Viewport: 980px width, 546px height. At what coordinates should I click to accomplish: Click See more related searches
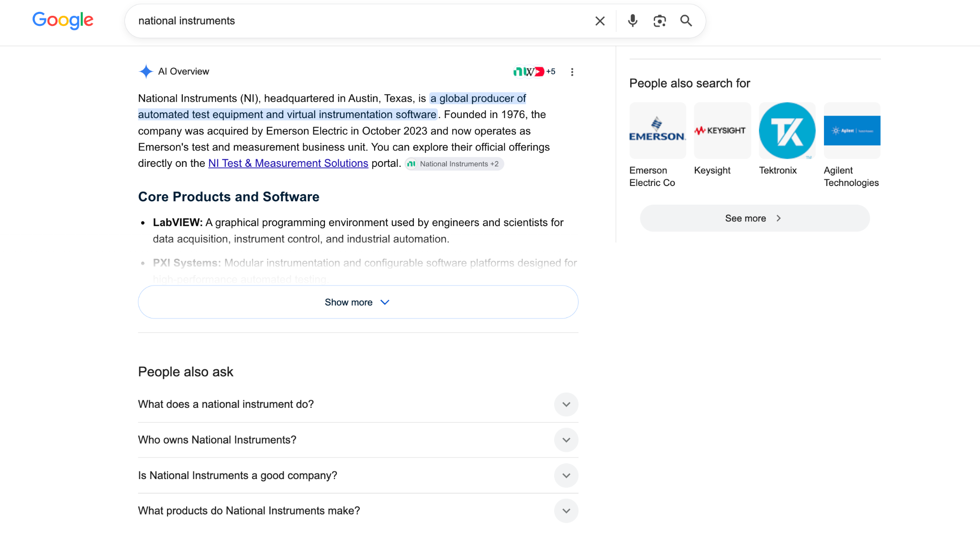tap(755, 218)
